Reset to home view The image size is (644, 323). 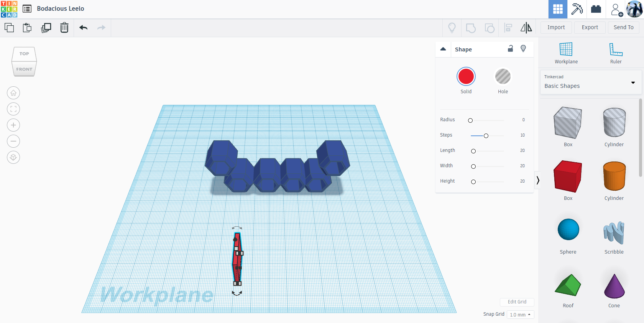13,93
